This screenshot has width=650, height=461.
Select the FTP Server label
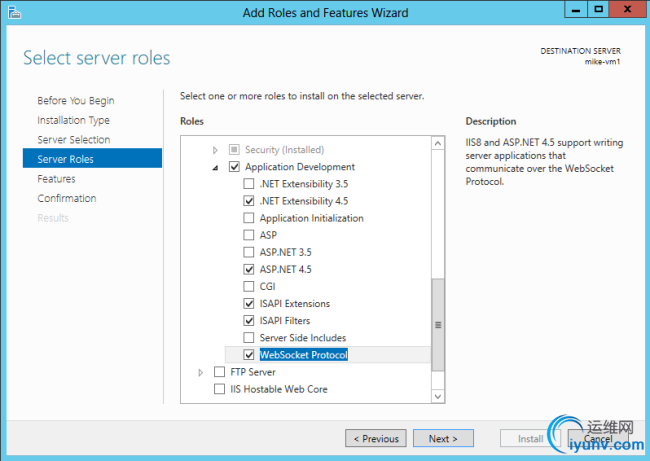[x=253, y=372]
